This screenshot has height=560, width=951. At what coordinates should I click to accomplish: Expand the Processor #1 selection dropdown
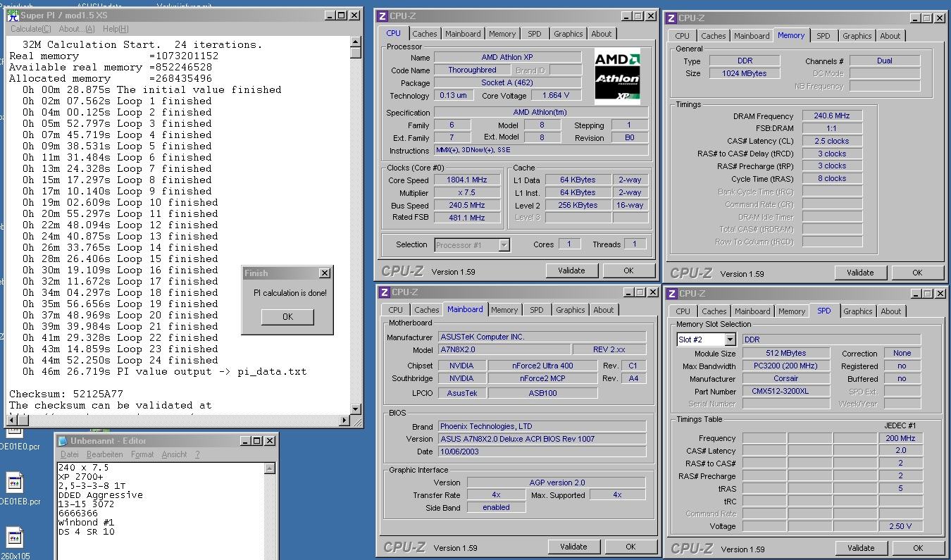pos(504,245)
